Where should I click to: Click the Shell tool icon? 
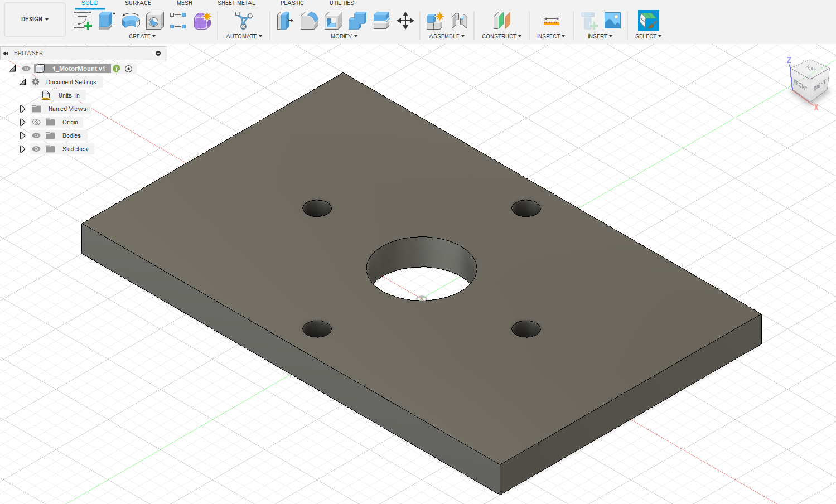coord(333,21)
